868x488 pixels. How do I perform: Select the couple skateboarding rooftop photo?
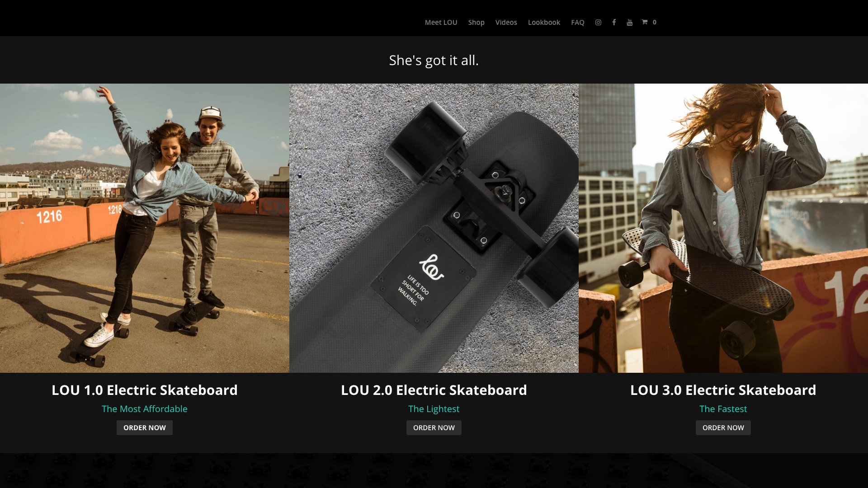click(x=145, y=228)
